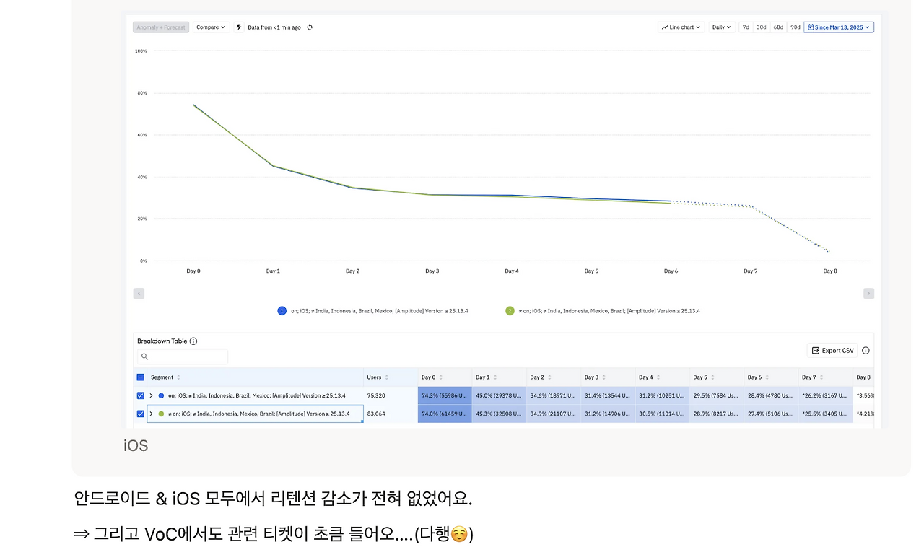This screenshot has width=924, height=560.
Task: Uncheck the iOS on segment row checkbox
Action: coord(140,395)
